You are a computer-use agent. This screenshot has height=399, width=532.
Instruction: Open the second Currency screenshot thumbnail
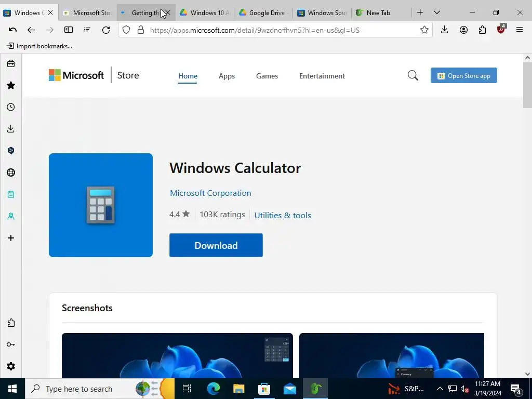pyautogui.click(x=392, y=355)
